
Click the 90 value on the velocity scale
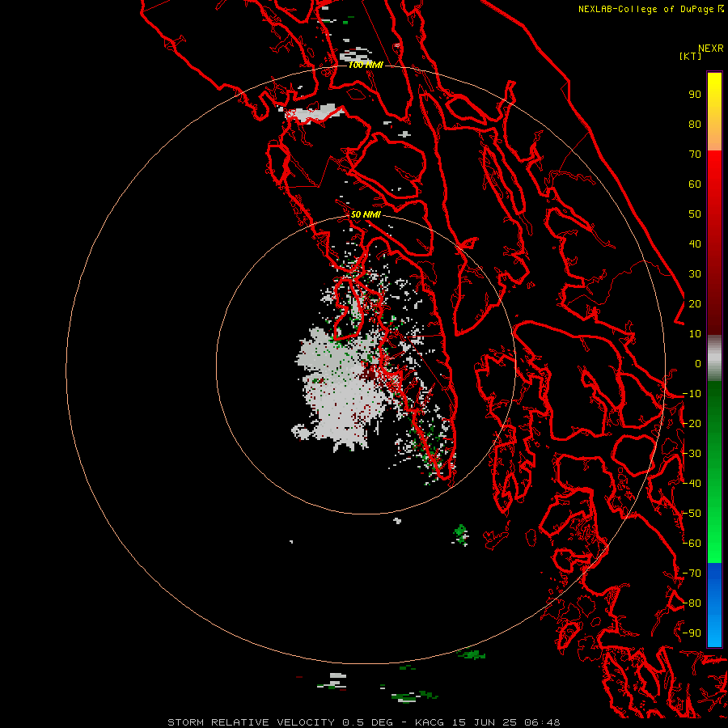[695, 95]
